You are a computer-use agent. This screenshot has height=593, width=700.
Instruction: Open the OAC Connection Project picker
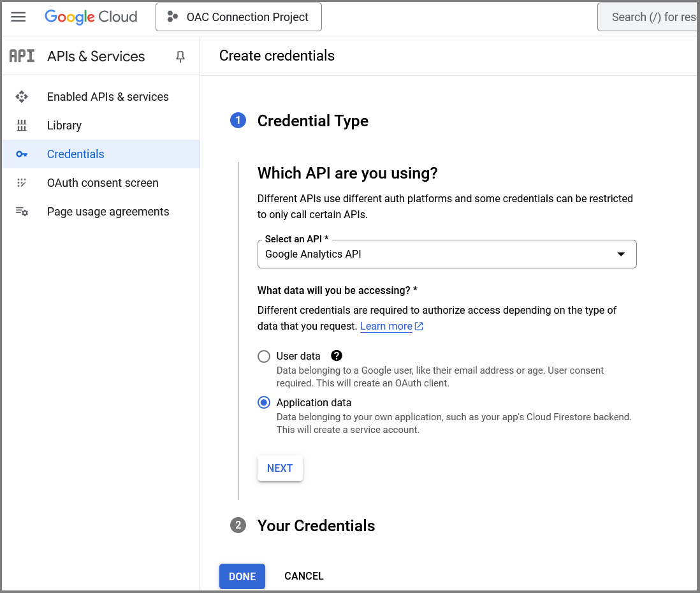point(238,17)
